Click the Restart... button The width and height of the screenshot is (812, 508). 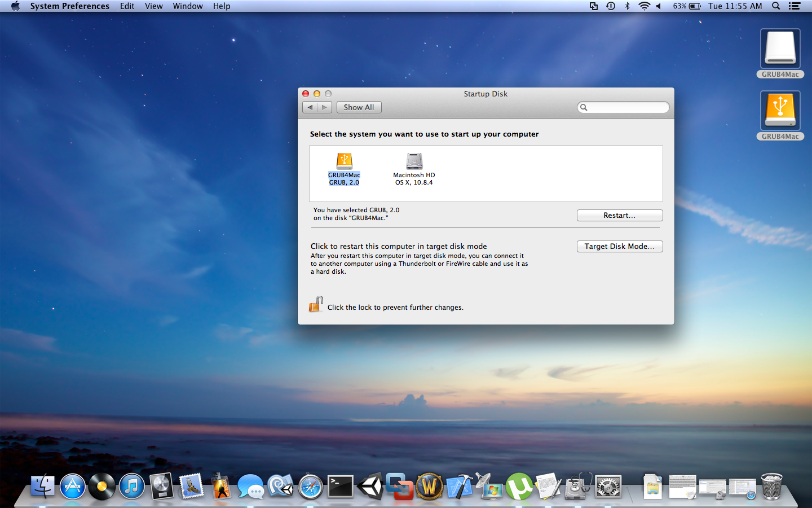click(619, 215)
